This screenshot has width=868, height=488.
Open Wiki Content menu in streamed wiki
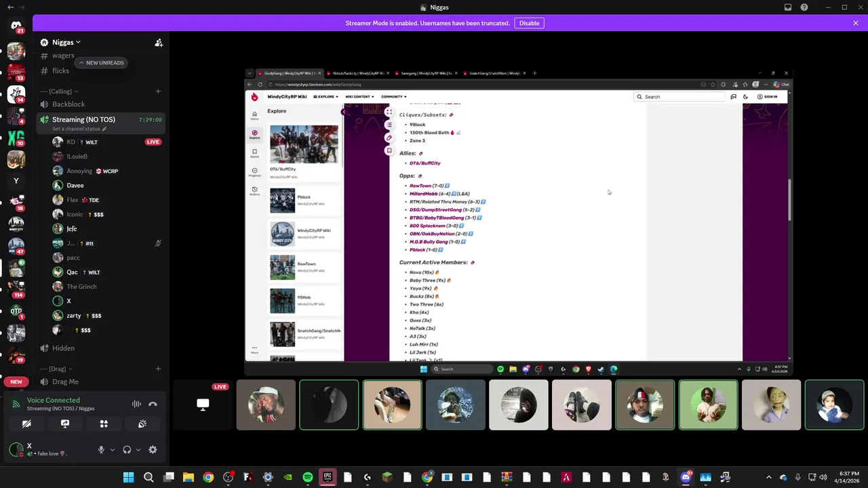coord(359,97)
